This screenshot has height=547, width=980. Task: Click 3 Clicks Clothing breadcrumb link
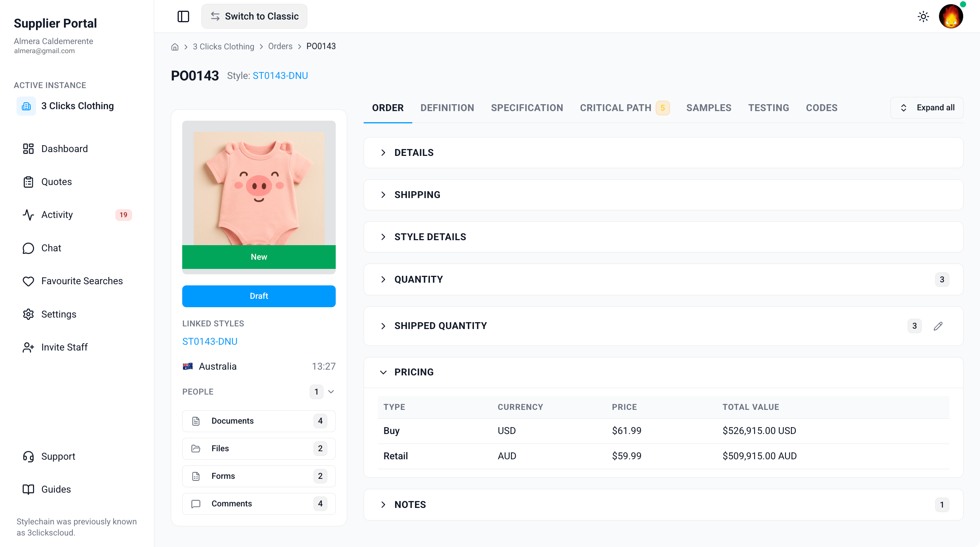pyautogui.click(x=224, y=46)
